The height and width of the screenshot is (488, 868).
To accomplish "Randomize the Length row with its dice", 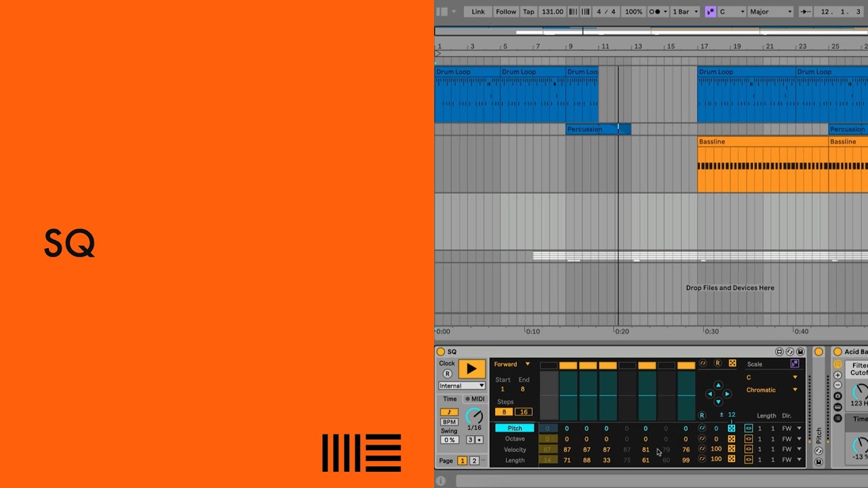I will [732, 459].
